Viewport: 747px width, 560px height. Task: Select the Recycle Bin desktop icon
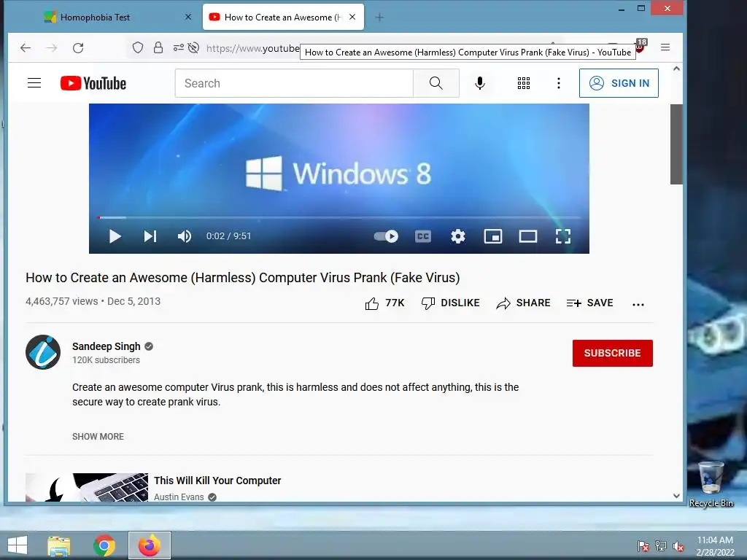pos(711,484)
